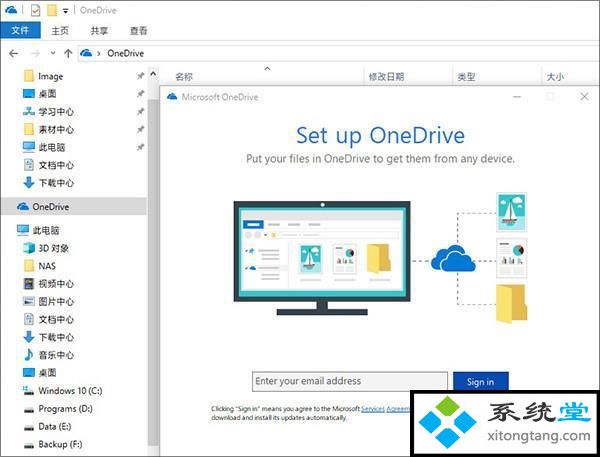Close the Microsoft OneDrive setup dialog
The width and height of the screenshot is (600, 457).
pos(584,96)
